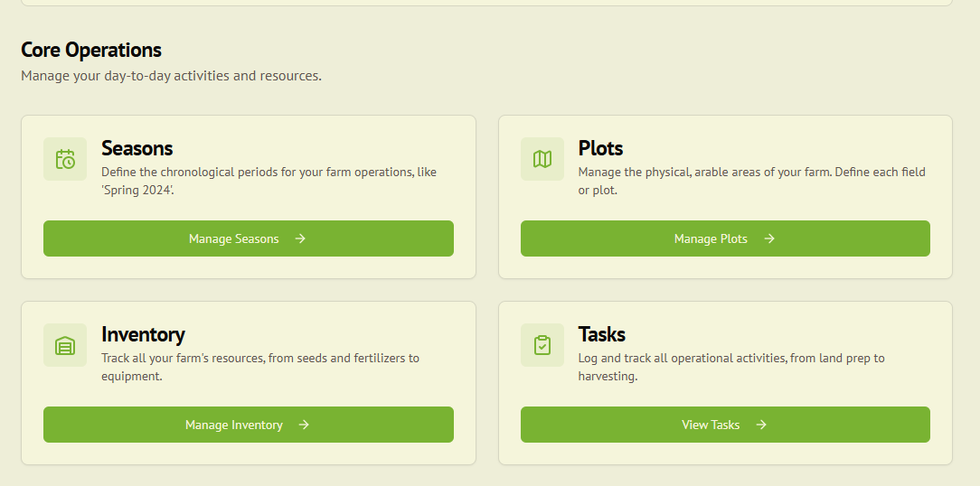Click the 'Define the chronological periods' description
The image size is (980, 486).
[269, 182]
